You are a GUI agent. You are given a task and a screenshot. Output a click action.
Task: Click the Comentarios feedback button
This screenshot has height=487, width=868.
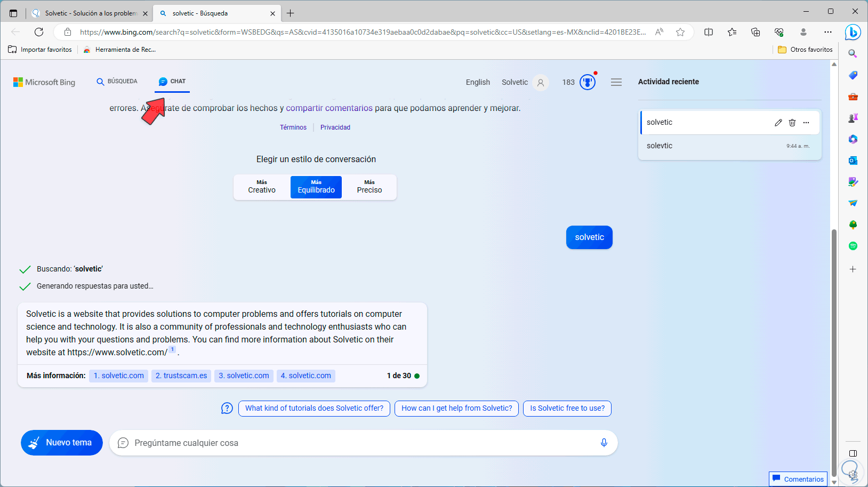(798, 479)
